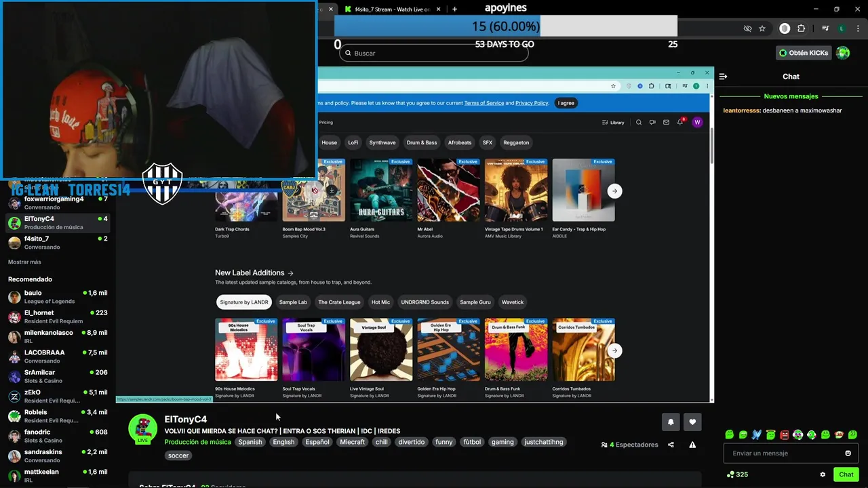Viewport: 868px width, 488px height.
Task: Select the Wavetick label tab
Action: point(513,302)
